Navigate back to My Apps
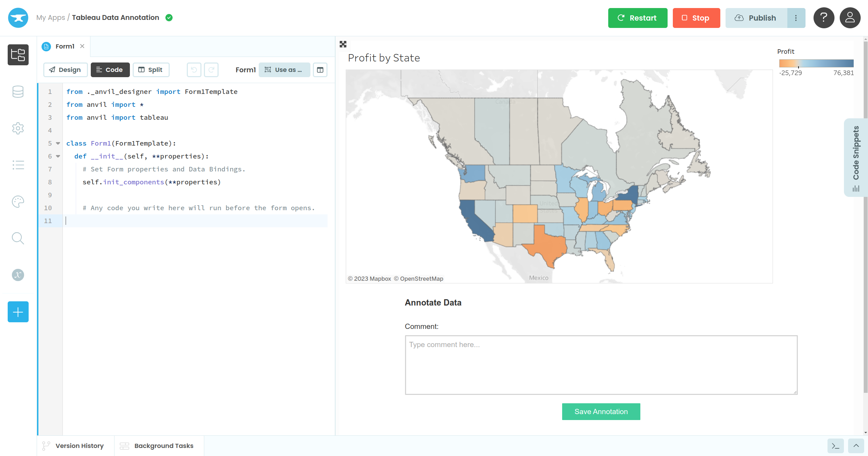This screenshot has width=868, height=456. click(x=51, y=17)
